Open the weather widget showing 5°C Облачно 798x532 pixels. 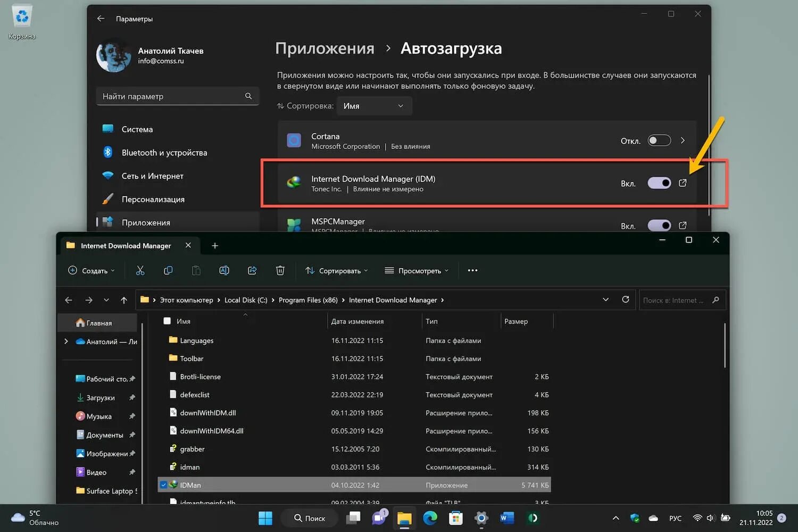click(x=35, y=518)
